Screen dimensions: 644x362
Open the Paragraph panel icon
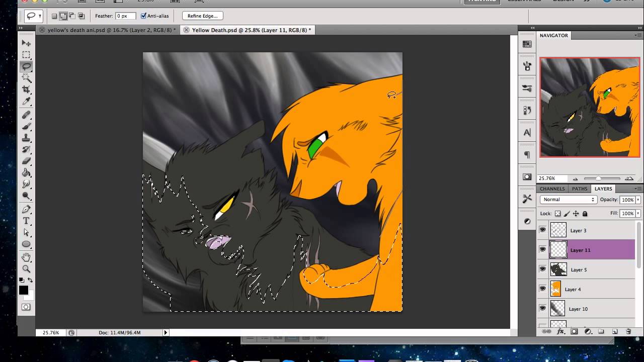[527, 155]
